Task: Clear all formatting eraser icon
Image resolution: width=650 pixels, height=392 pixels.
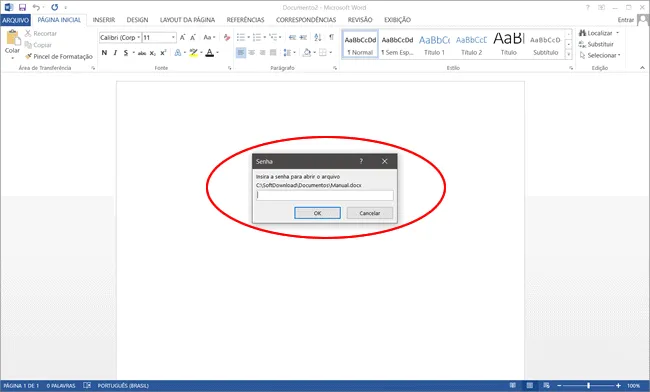Action: pyautogui.click(x=227, y=37)
